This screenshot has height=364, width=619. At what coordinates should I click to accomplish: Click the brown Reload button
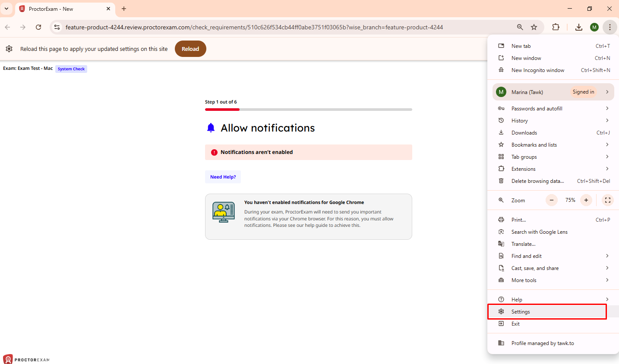tap(190, 49)
